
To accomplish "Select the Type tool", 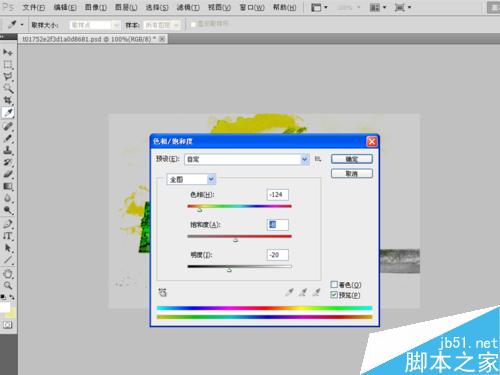I will [x=8, y=236].
